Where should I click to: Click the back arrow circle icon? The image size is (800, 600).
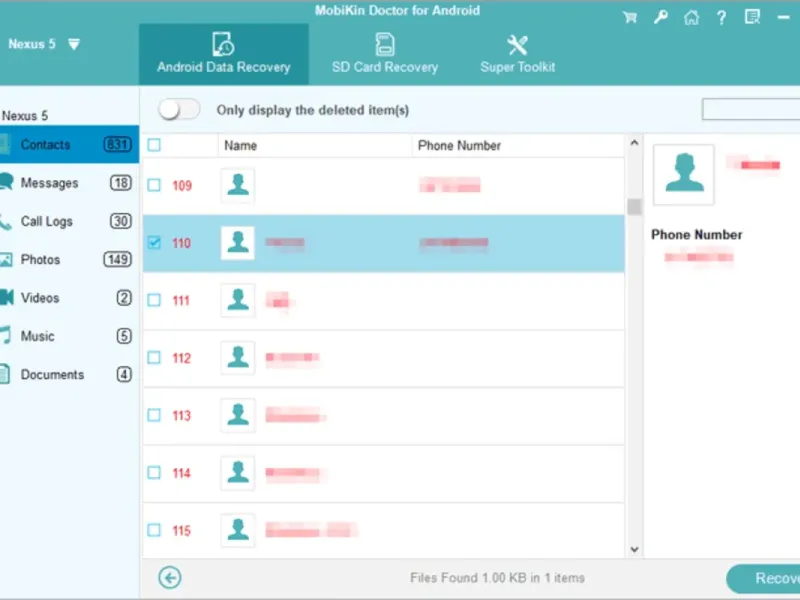point(169,578)
